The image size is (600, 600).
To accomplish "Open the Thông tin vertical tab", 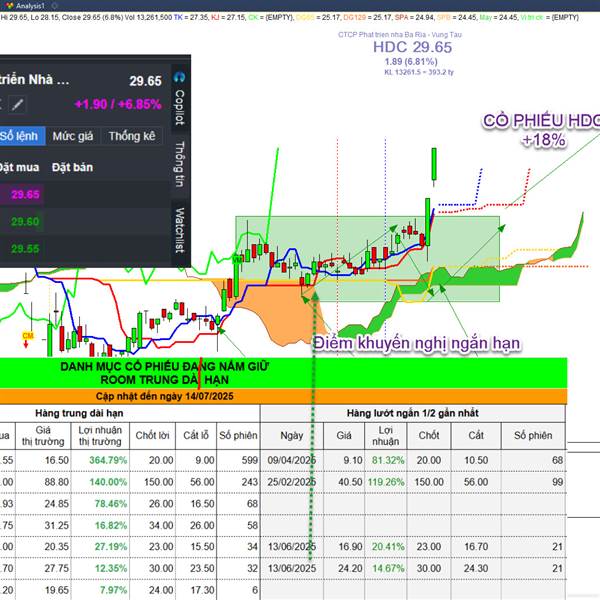I will point(180,164).
